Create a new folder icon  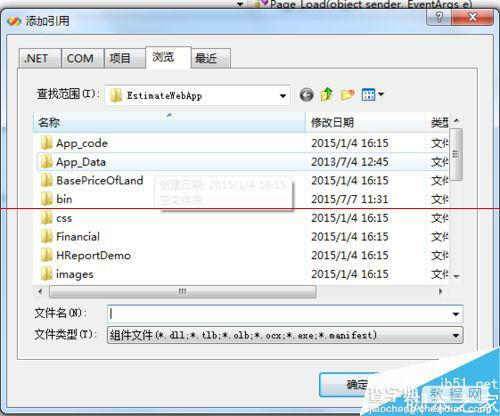tap(347, 95)
